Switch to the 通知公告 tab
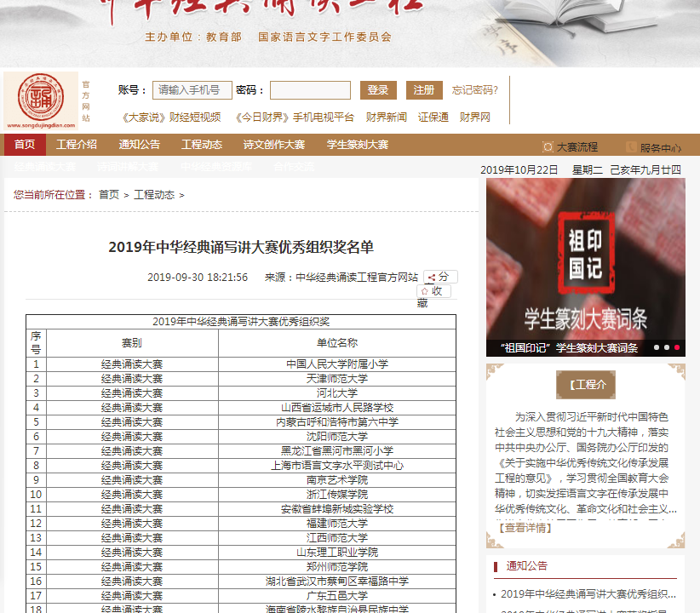Screen dimensions: 700x613 click(138, 145)
